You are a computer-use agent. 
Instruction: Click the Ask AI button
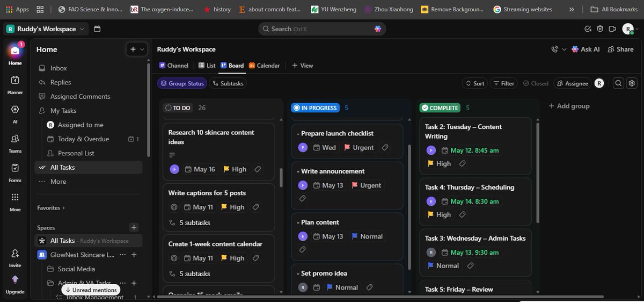pyautogui.click(x=586, y=49)
